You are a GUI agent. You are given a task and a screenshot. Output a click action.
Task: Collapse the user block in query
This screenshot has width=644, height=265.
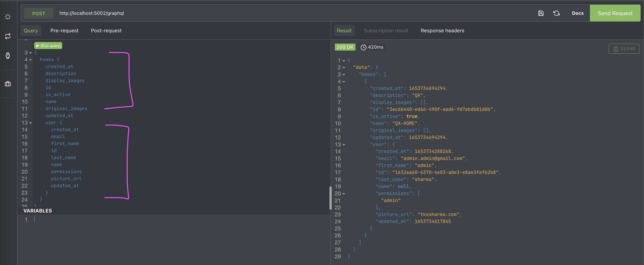(31, 123)
